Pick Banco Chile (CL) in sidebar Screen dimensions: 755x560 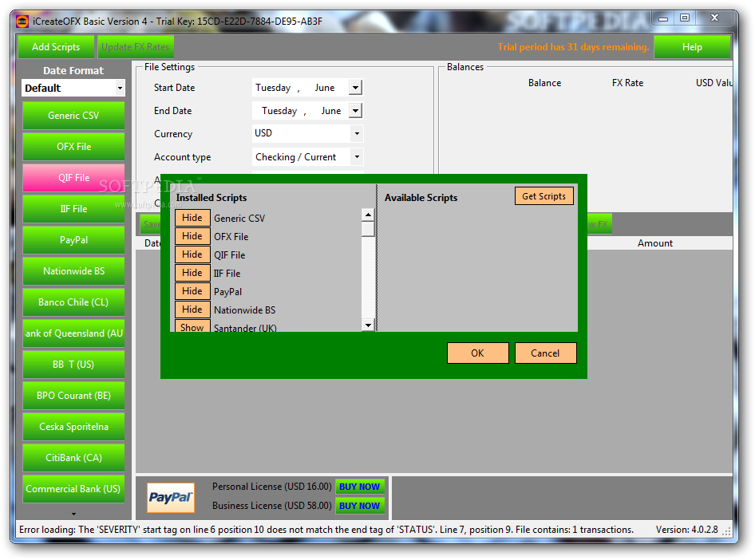coord(73,302)
